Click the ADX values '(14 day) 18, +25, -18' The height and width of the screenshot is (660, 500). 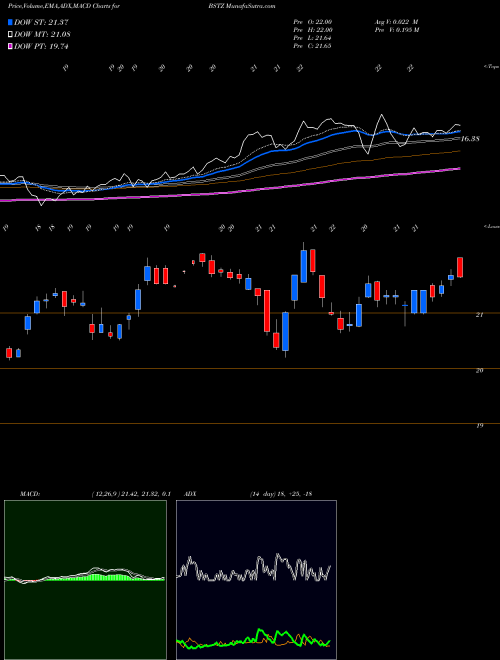281,494
